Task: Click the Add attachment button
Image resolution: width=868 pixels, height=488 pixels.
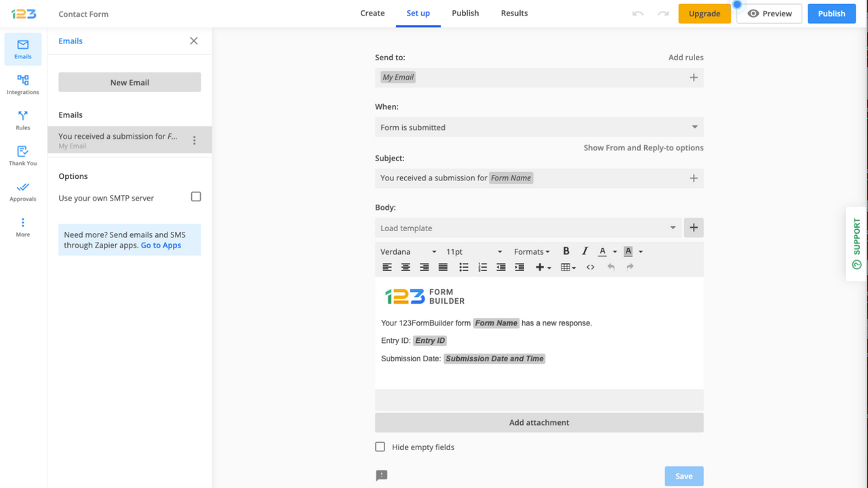Action: [x=539, y=422]
